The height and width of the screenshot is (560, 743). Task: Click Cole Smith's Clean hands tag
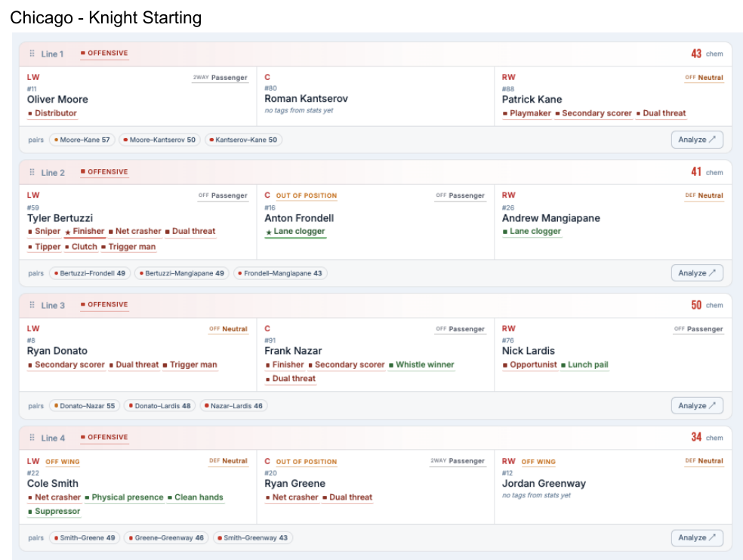pyautogui.click(x=196, y=497)
